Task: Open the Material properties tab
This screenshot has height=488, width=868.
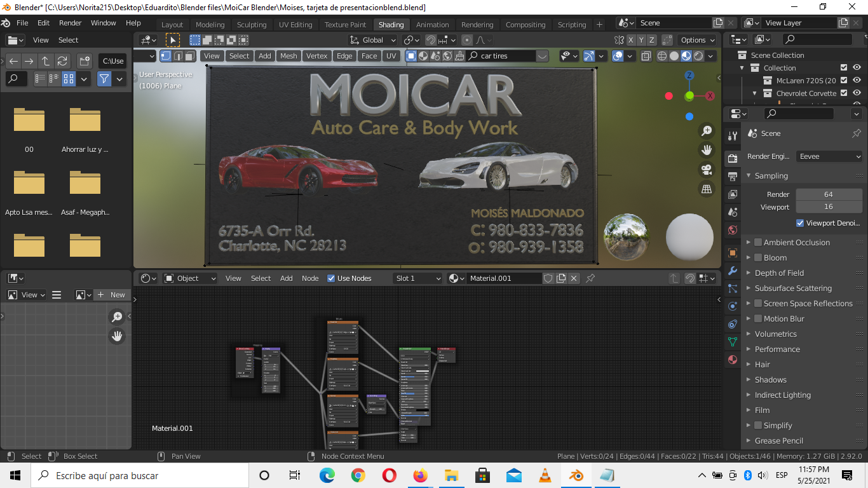Action: 733,360
